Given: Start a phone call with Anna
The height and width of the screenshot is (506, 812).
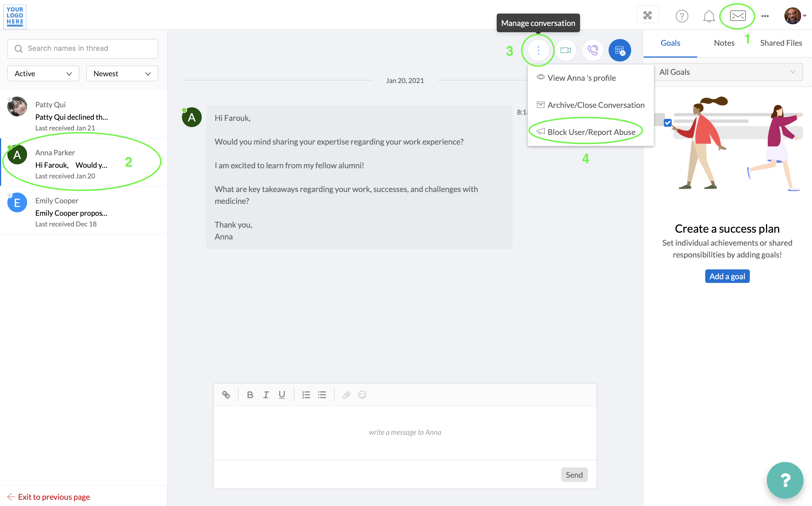Looking at the screenshot, I should pyautogui.click(x=592, y=50).
